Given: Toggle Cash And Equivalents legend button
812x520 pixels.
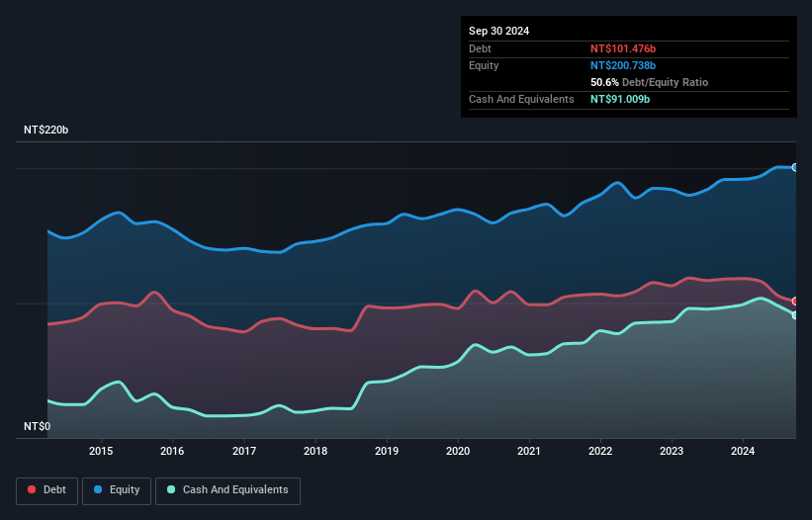Looking at the screenshot, I should coord(227,490).
